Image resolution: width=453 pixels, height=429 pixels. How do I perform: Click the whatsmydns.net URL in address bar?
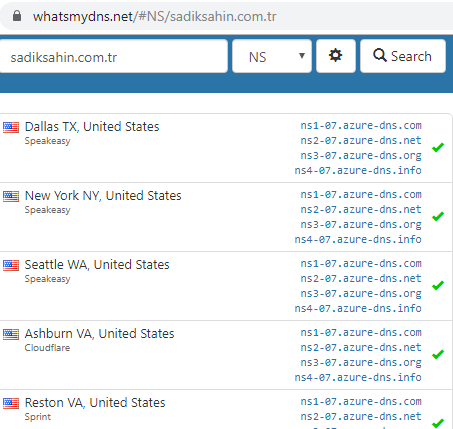tap(155, 16)
